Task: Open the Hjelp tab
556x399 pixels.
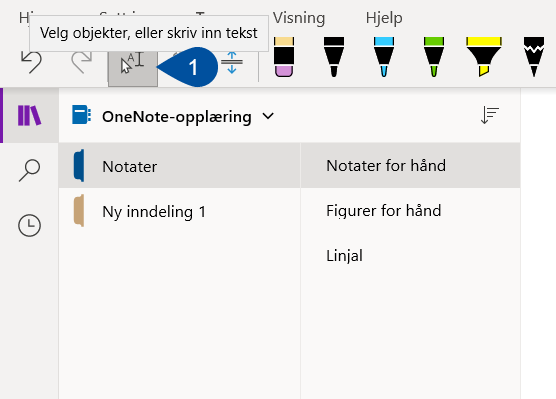Action: click(x=384, y=18)
